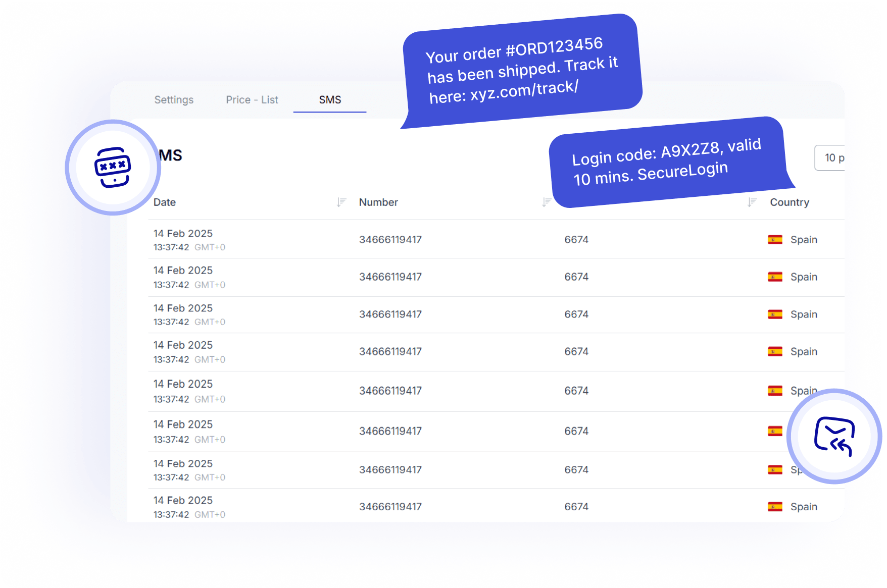Click the sort icon left of the Country header
887x588 pixels.
point(752,202)
